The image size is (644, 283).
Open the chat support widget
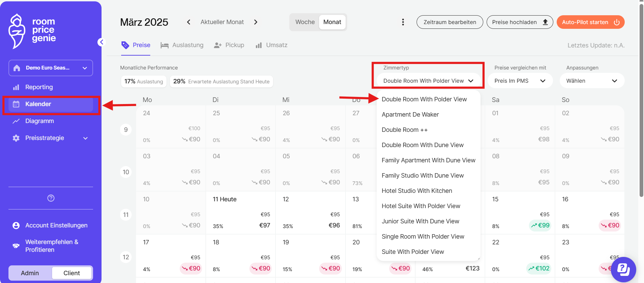coord(623,269)
